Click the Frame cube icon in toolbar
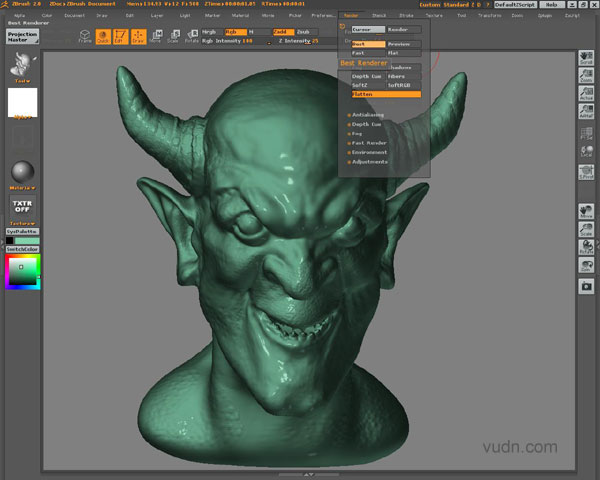600x480 pixels. point(85,36)
